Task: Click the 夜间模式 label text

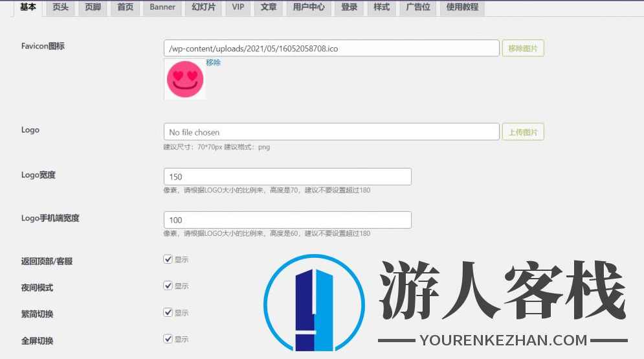Action: 37,288
